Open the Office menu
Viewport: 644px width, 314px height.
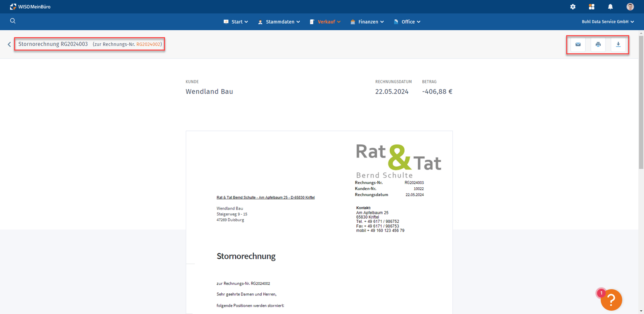[407, 22]
